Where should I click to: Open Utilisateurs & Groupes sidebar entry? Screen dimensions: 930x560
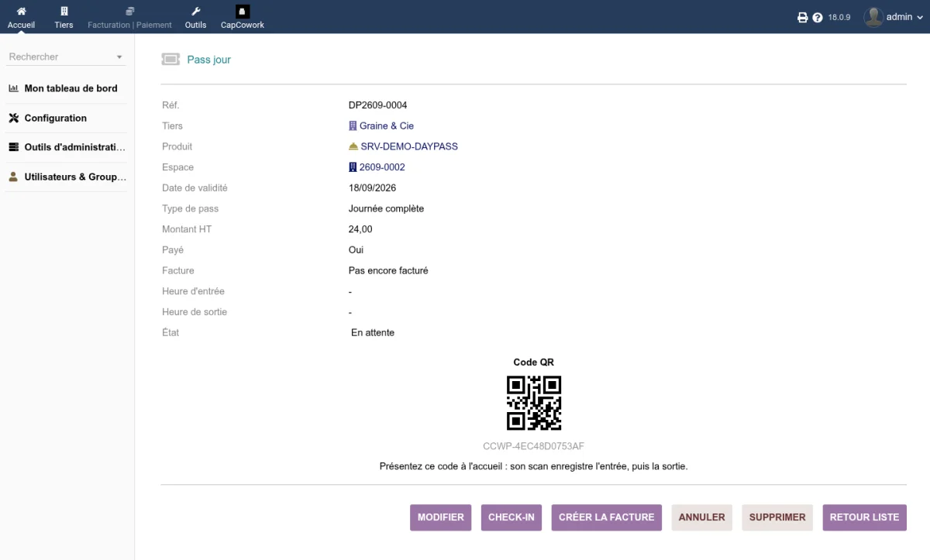75,177
